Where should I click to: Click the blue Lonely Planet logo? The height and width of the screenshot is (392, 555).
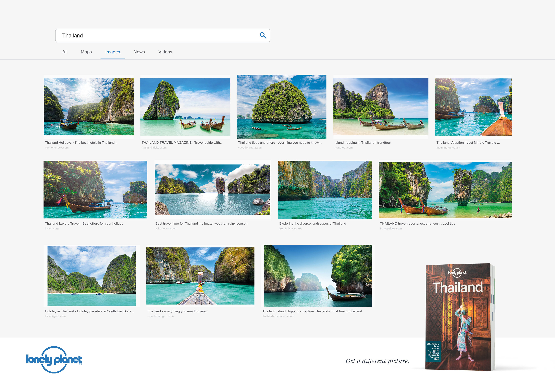click(x=54, y=360)
